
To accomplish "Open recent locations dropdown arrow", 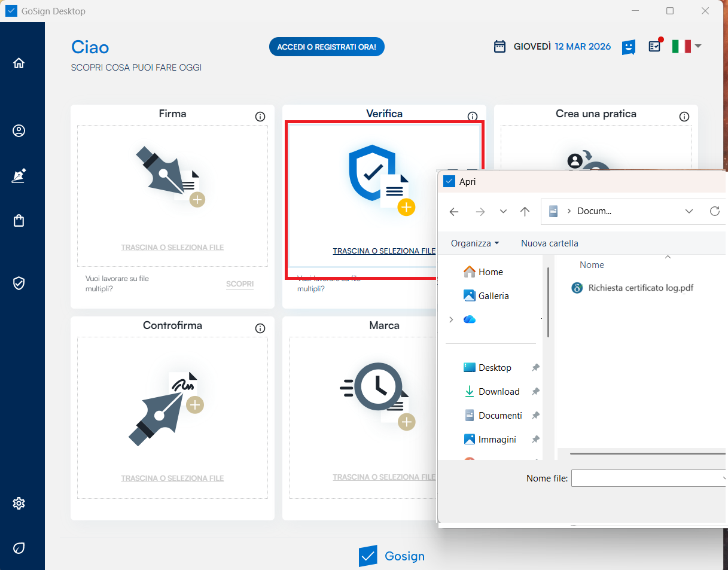I will tap(503, 211).
